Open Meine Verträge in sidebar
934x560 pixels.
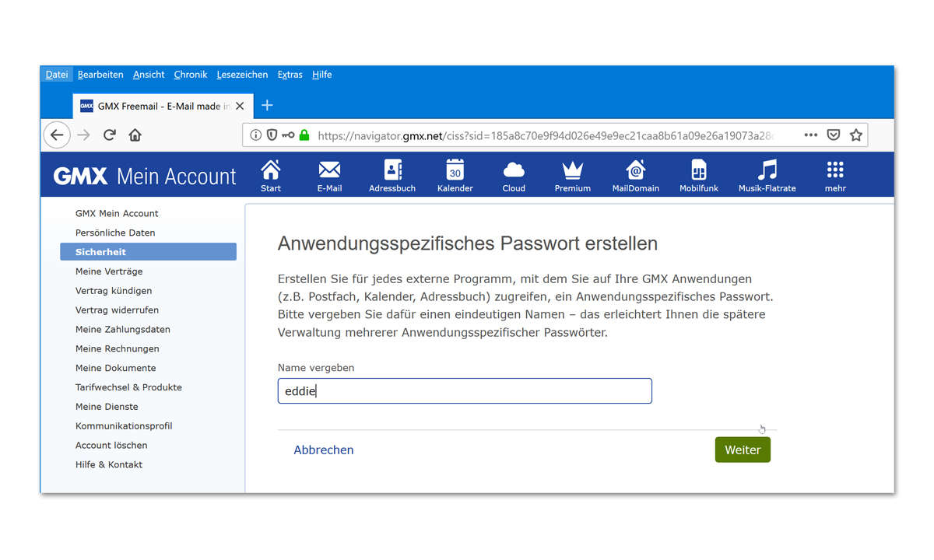point(109,271)
